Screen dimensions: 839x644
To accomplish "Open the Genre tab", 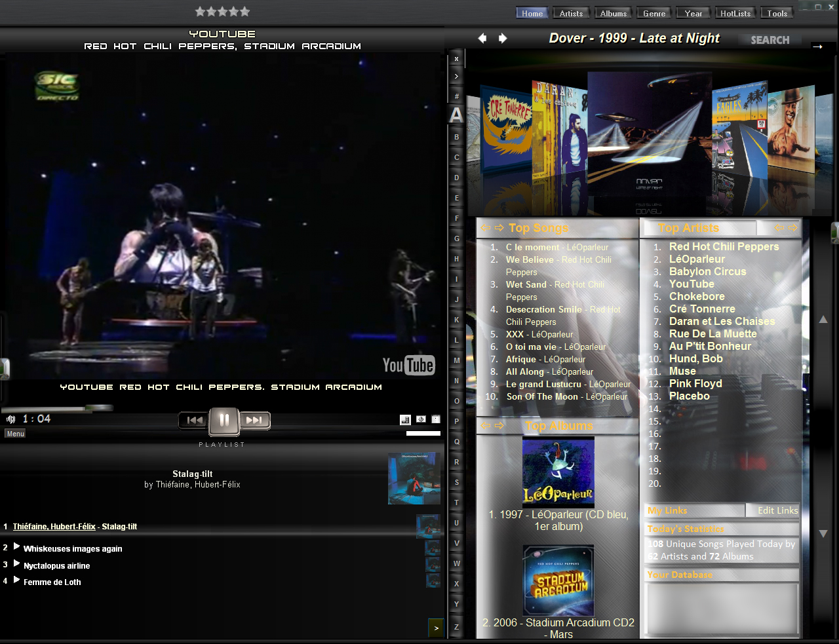I will coord(654,13).
